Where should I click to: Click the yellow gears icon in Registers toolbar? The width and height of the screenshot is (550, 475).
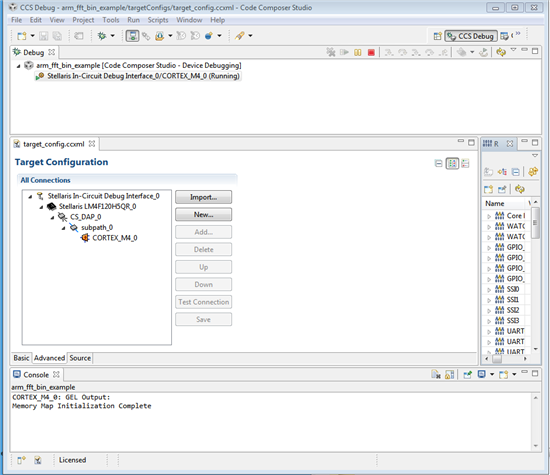pos(533,172)
